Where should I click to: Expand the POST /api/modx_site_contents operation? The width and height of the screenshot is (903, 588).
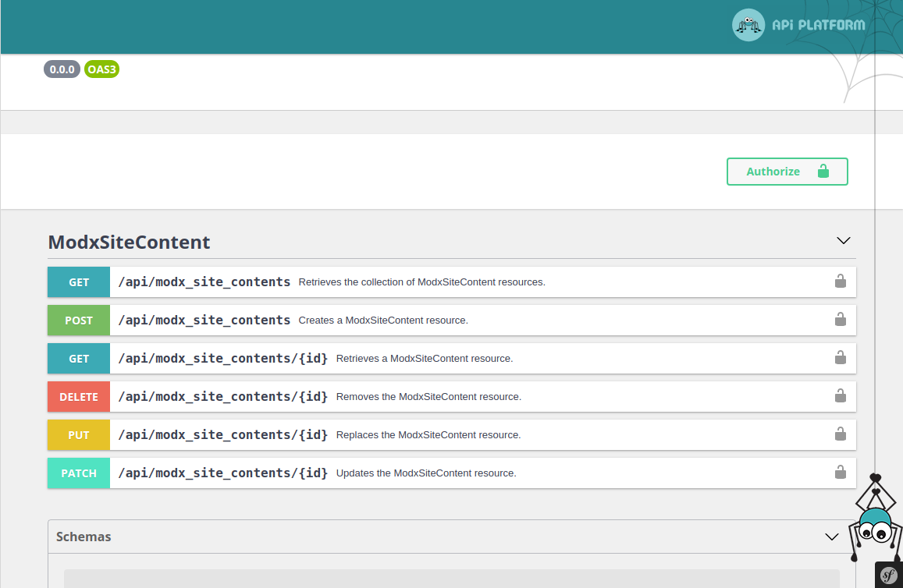[79, 321]
